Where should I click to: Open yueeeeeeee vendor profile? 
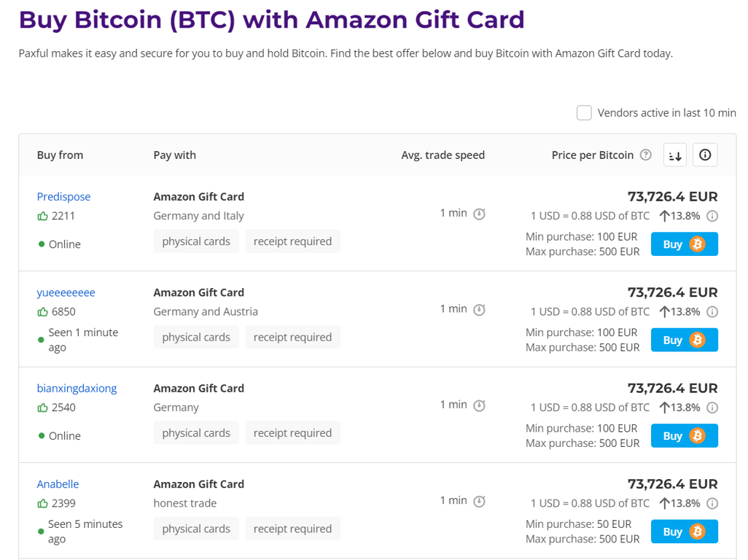pos(66,292)
